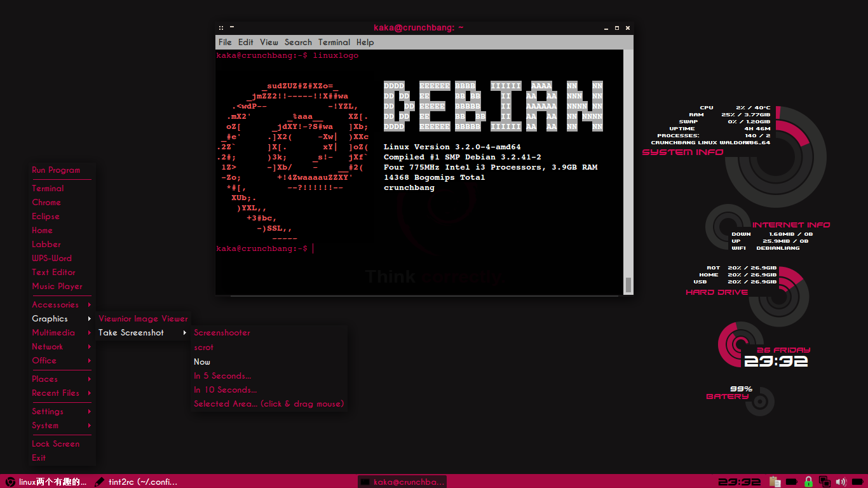Expand the Accessories submenu
Screen dimensions: 868x488
(x=62, y=304)
